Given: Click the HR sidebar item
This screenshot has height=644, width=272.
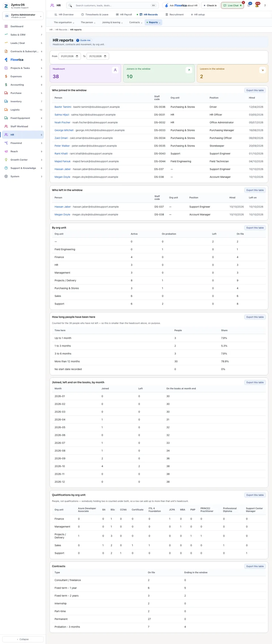Looking at the screenshot, I should (x=23, y=135).
